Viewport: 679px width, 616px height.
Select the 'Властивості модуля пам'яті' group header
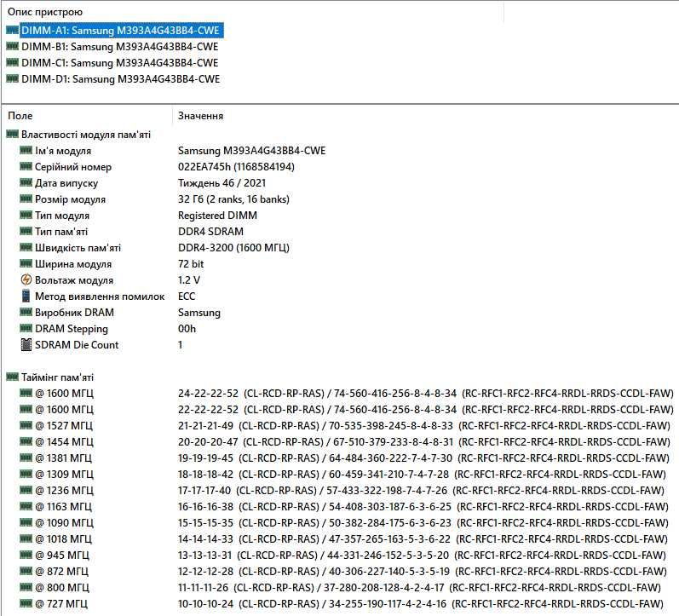tap(86, 135)
